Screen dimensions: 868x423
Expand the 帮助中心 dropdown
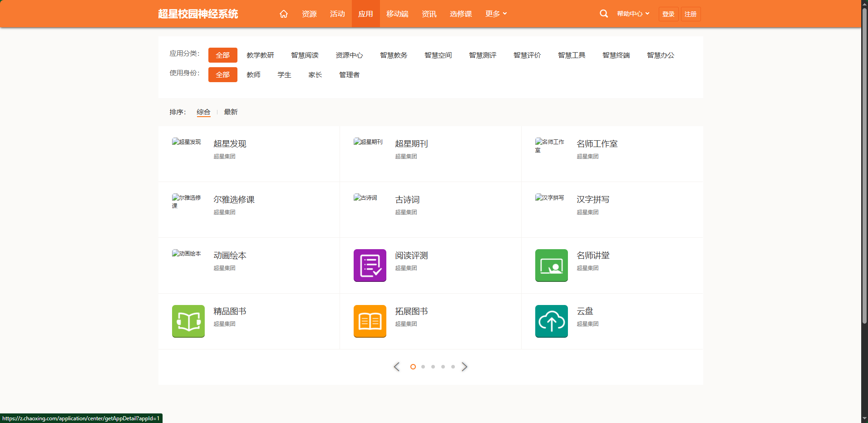tap(633, 14)
